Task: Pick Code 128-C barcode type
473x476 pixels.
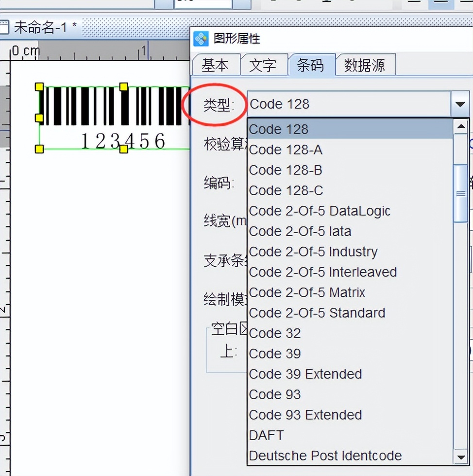Action: [350, 190]
